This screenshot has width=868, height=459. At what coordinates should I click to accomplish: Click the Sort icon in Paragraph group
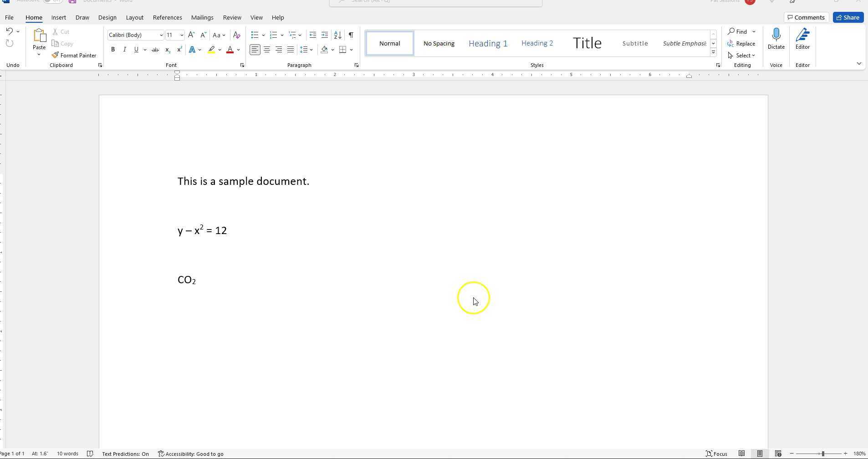tap(337, 35)
